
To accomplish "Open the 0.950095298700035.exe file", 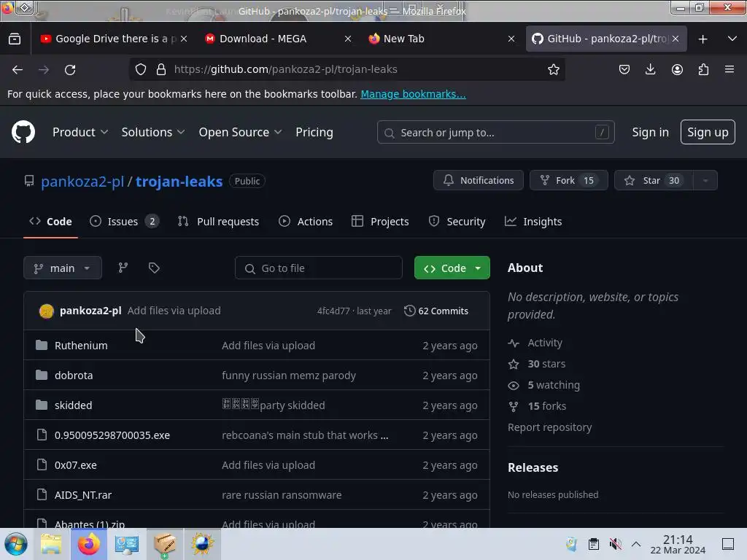I will coord(112,435).
